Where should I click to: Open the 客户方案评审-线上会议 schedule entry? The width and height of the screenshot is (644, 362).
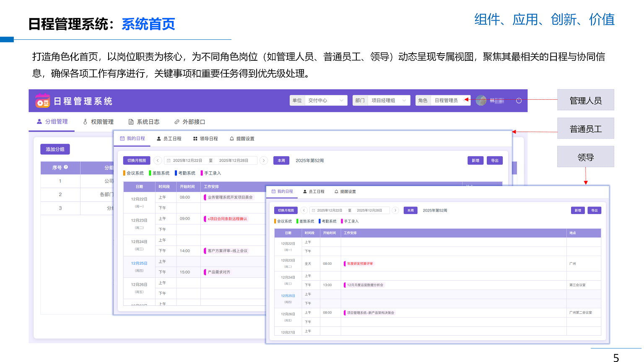click(x=227, y=251)
